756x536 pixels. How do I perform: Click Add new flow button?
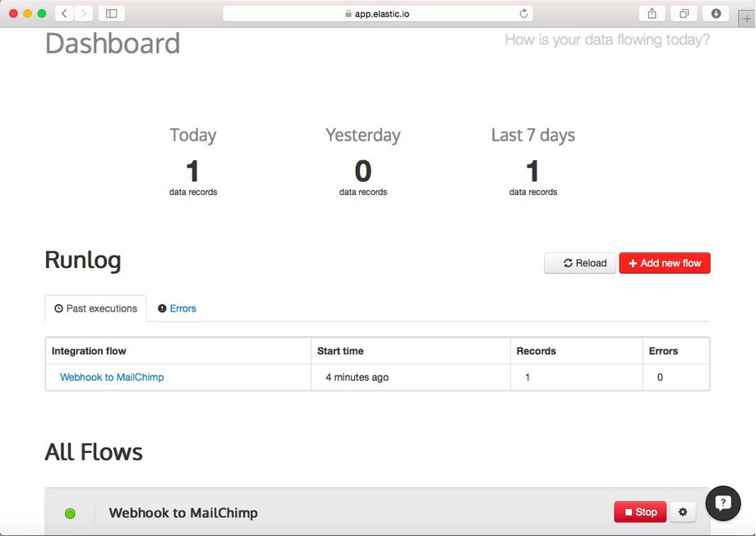point(665,263)
